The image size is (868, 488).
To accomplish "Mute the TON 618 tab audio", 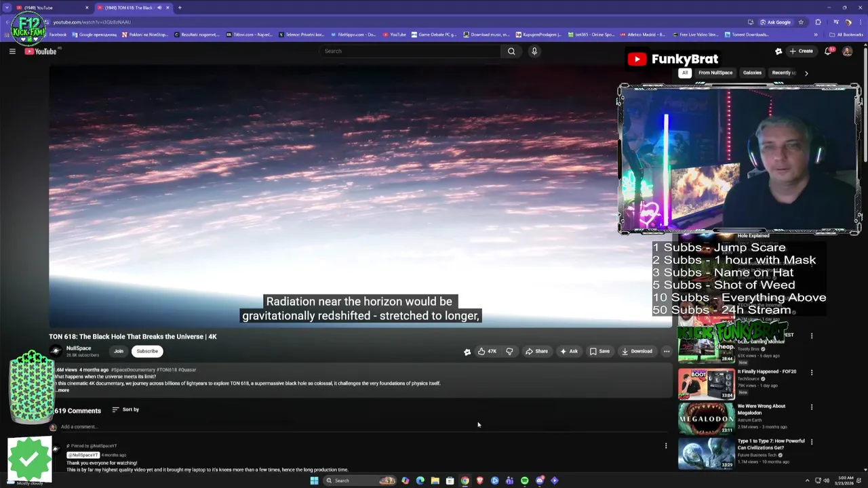I will coord(159,7).
